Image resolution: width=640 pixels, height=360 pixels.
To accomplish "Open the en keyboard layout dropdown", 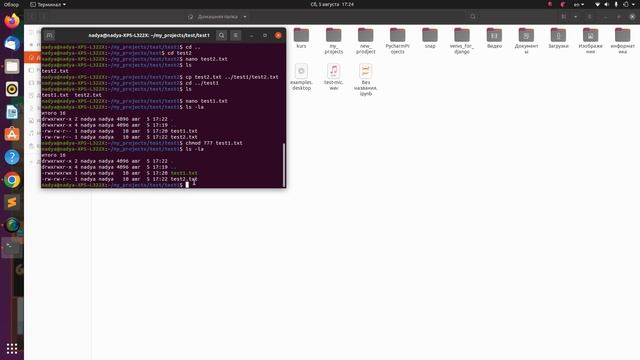I will click(x=579, y=4).
